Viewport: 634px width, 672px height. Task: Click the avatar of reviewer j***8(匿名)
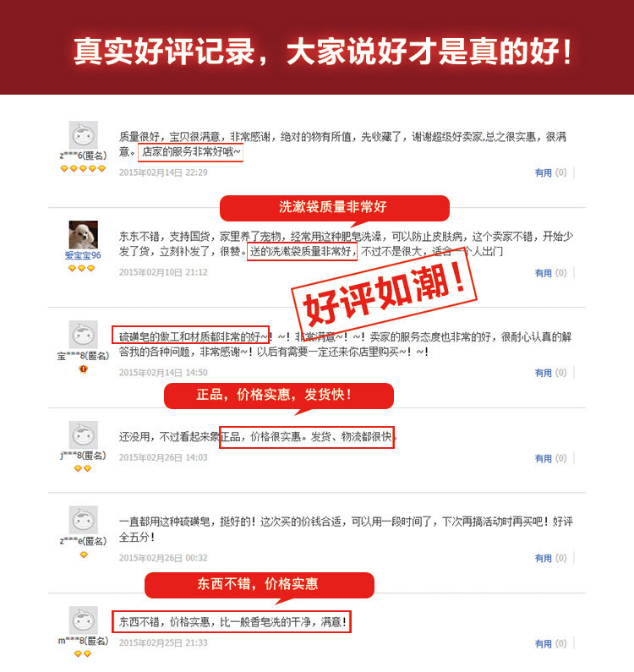tap(83, 435)
